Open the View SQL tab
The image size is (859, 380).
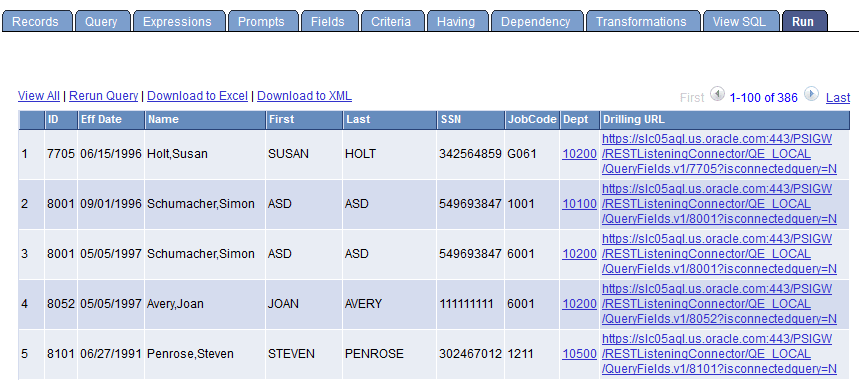point(742,22)
